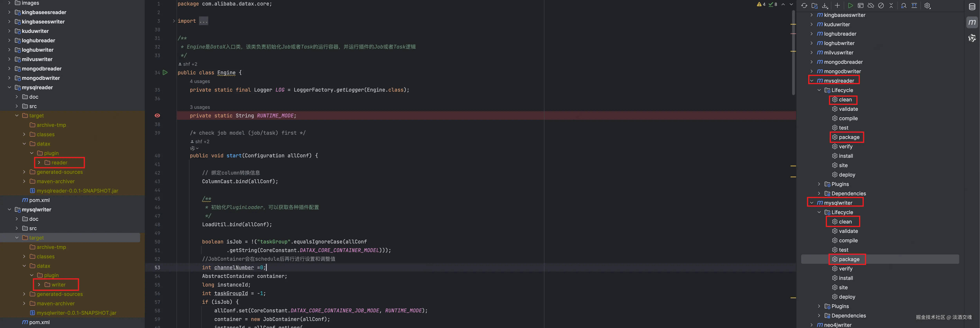980x328 pixels.
Task: Toggle Offline Mode in Maven toolbar
Action: point(871,5)
